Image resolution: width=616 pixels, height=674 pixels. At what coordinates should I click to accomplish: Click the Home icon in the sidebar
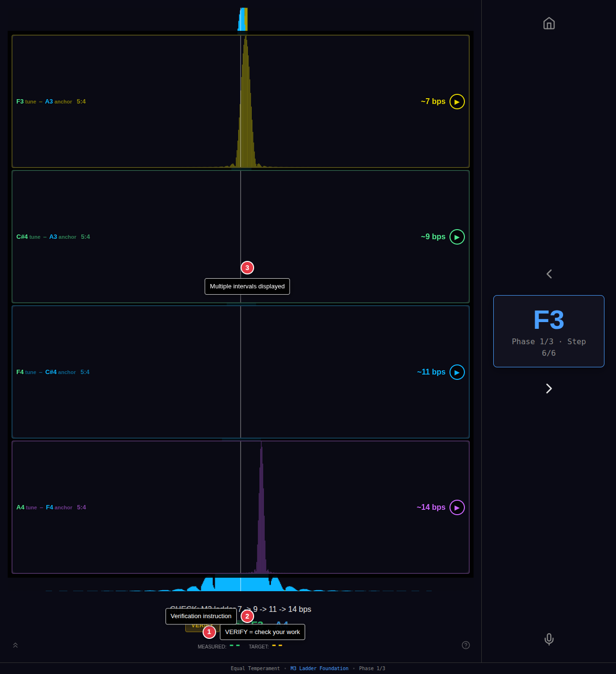(549, 23)
